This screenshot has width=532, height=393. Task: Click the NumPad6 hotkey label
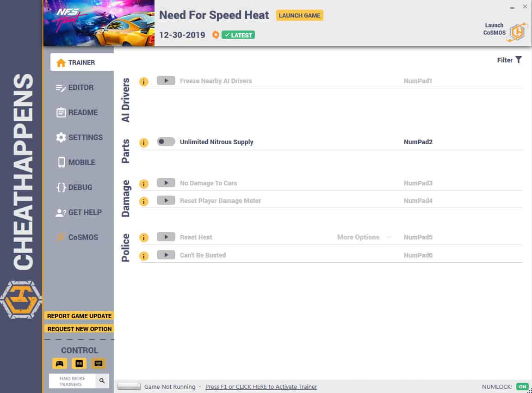coord(418,255)
